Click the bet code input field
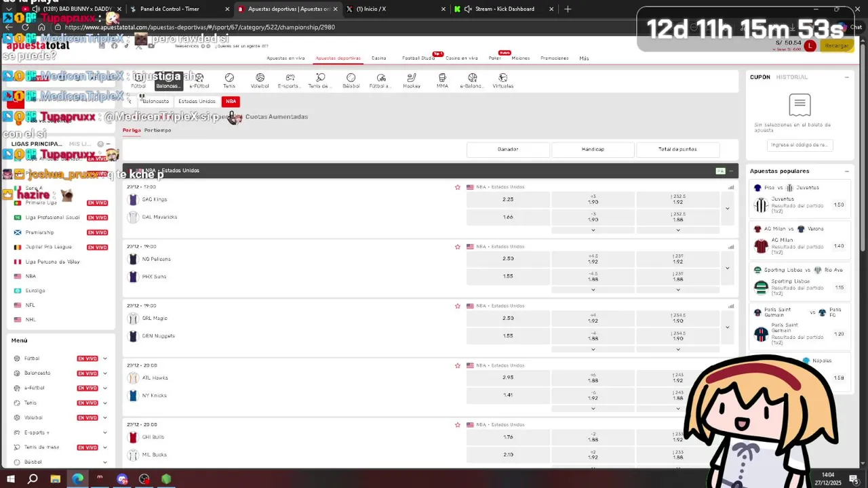The height and width of the screenshot is (488, 868). [800, 145]
